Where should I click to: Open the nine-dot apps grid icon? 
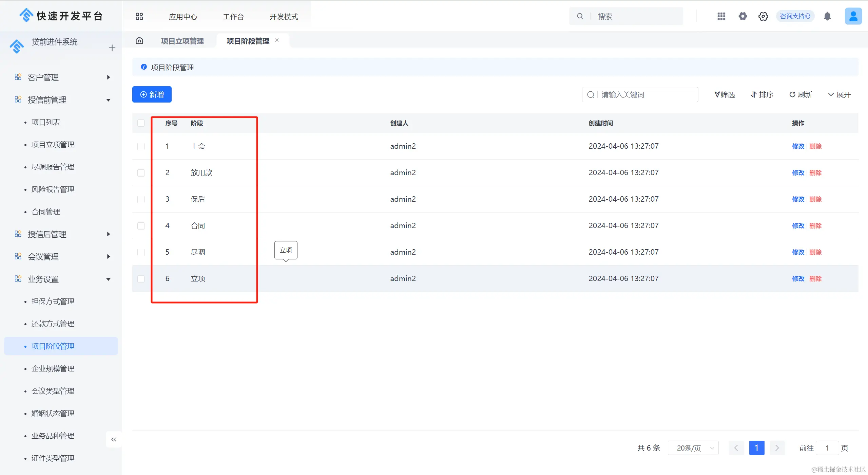click(x=721, y=16)
